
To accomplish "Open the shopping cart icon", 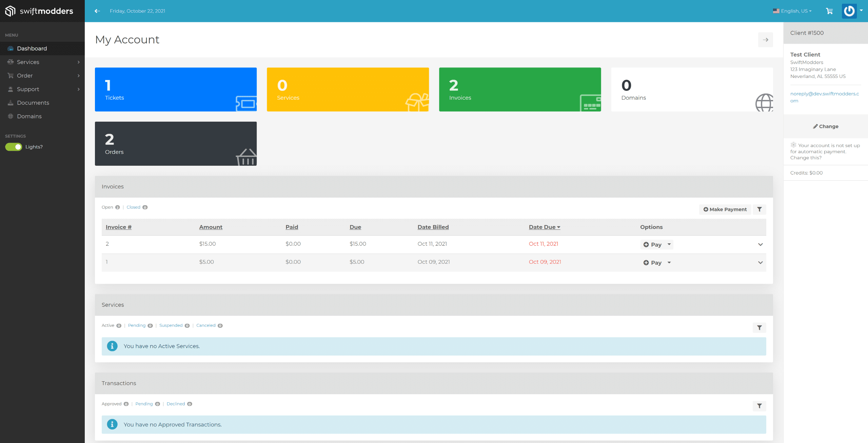I will click(829, 11).
